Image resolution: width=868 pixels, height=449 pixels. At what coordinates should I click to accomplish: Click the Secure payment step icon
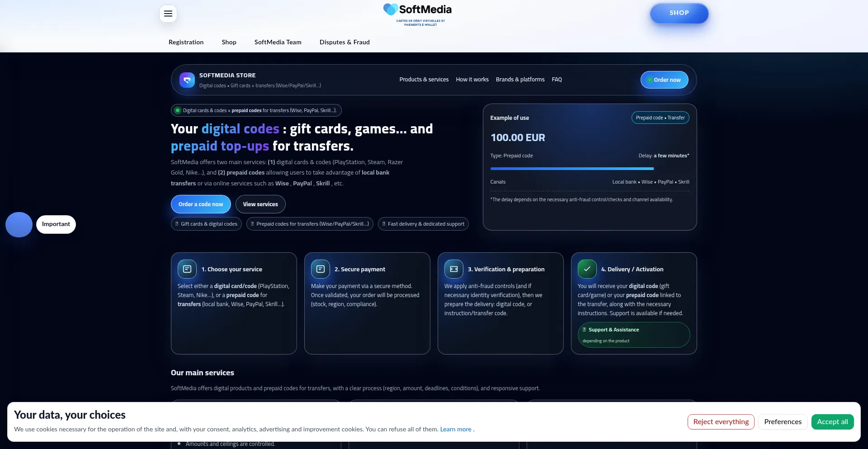321,269
